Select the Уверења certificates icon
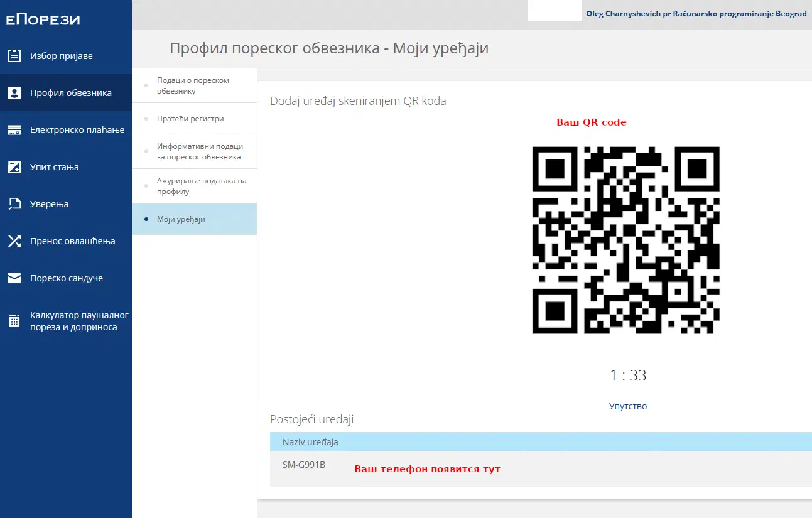 point(14,203)
